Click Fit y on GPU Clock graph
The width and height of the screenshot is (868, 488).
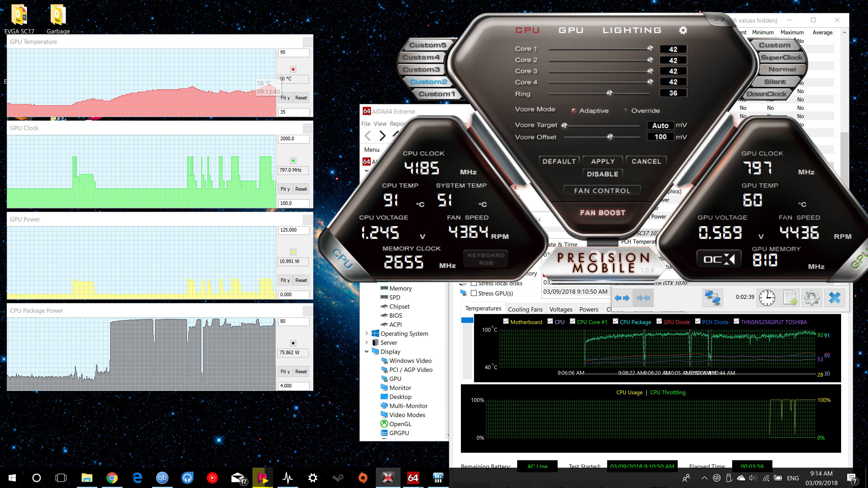285,189
